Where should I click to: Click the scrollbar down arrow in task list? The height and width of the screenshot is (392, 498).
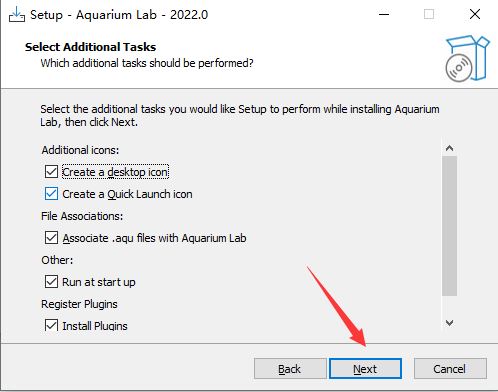click(x=449, y=323)
